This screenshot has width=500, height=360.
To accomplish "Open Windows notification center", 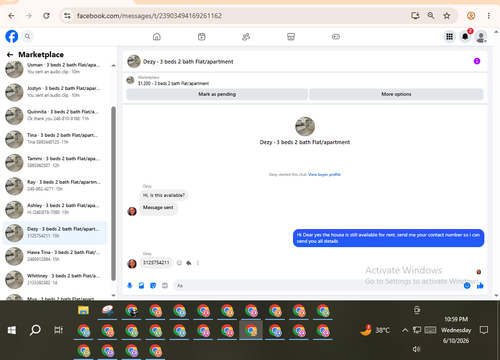I will coord(484,330).
